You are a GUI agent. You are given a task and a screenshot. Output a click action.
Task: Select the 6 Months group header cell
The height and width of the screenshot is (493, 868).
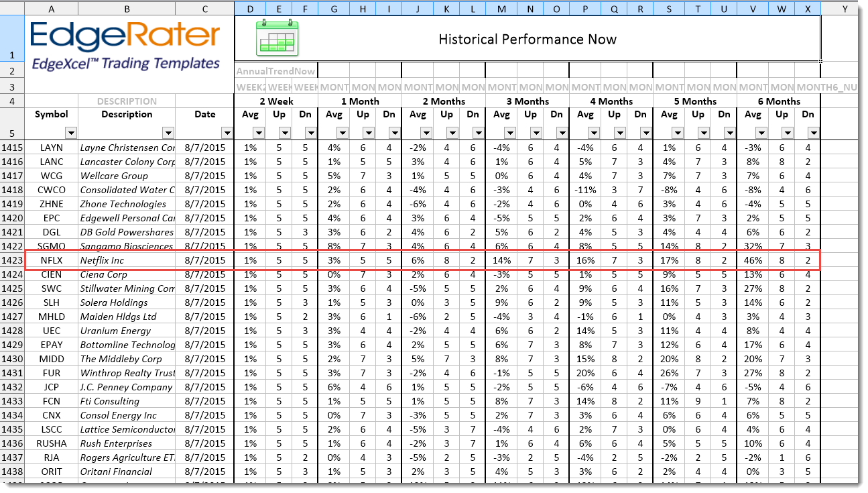click(x=779, y=101)
